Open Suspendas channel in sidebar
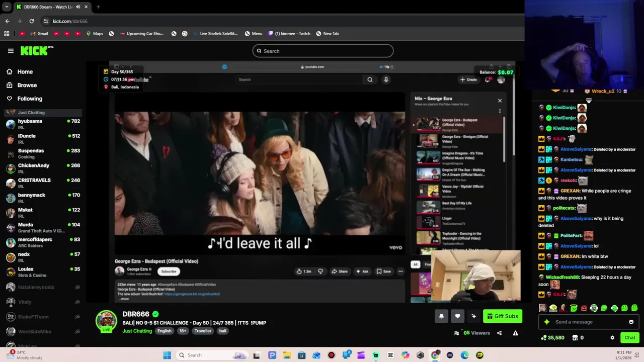644x362 pixels. point(43,153)
